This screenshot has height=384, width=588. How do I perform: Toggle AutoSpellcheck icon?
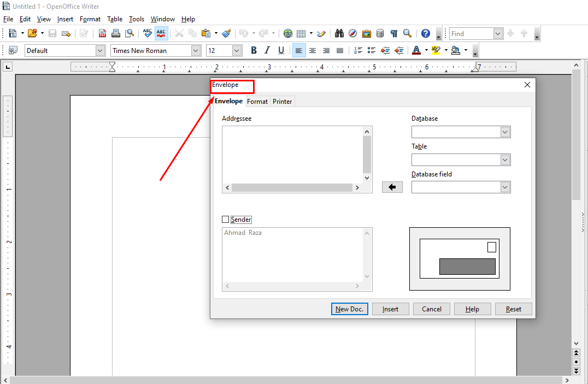161,33
